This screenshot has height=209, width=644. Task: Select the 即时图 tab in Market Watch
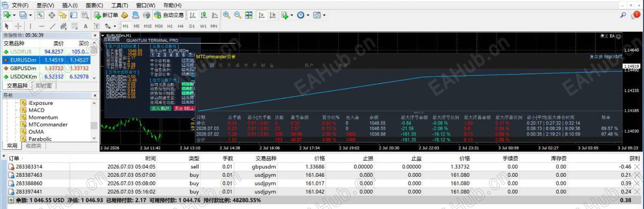[x=44, y=85]
